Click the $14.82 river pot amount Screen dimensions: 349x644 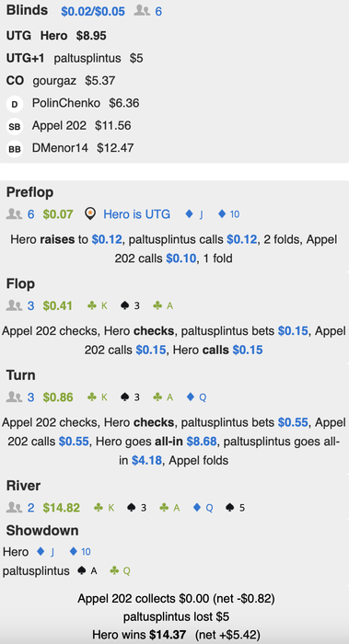click(62, 508)
